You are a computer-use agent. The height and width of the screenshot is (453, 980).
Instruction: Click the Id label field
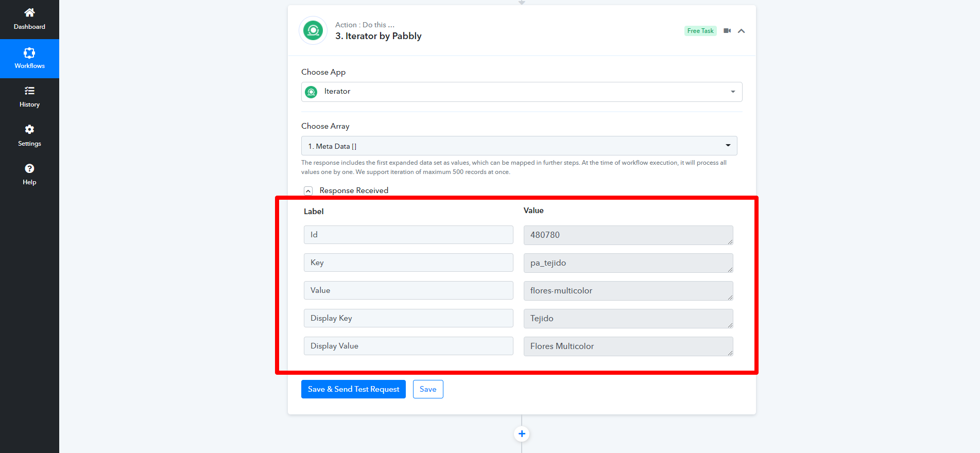408,235
